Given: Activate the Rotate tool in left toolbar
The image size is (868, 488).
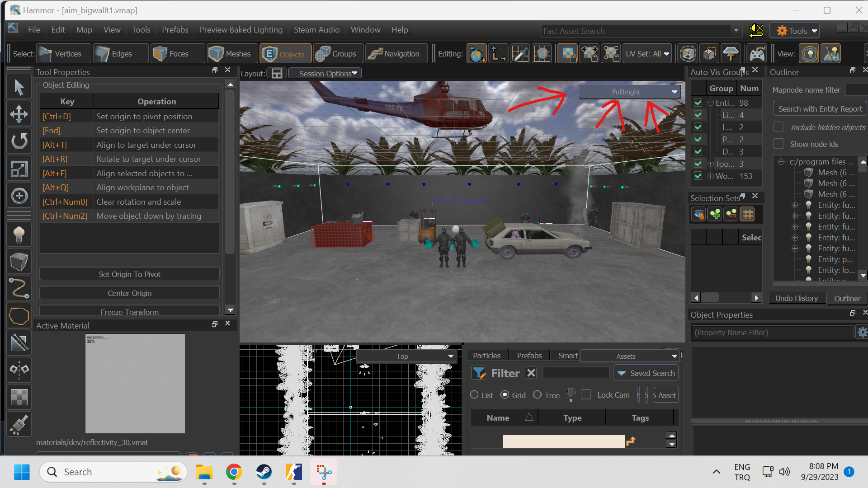Looking at the screenshot, I should tap(19, 141).
